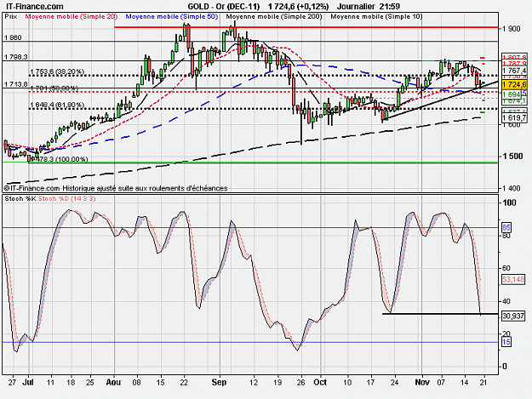The height and width of the screenshot is (399, 532).
Task: Click the Moyenne mobile (Simple 10) legend
Action: pos(376,16)
